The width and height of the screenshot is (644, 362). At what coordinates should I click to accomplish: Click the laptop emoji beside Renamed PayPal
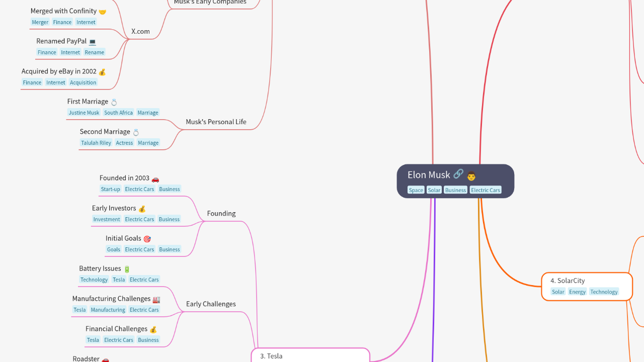point(92,42)
